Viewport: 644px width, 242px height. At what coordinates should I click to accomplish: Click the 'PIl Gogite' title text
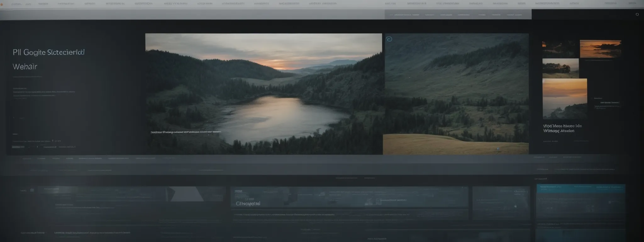(x=48, y=52)
